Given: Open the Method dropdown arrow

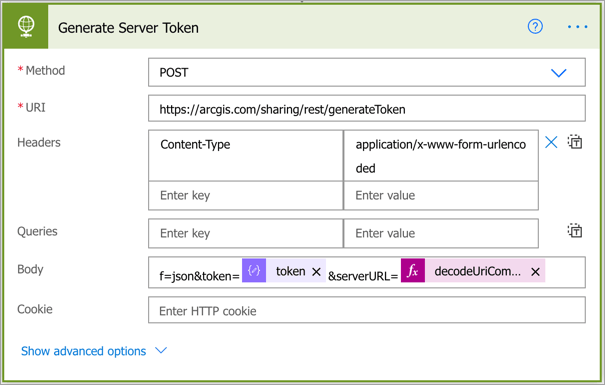Looking at the screenshot, I should (x=558, y=73).
